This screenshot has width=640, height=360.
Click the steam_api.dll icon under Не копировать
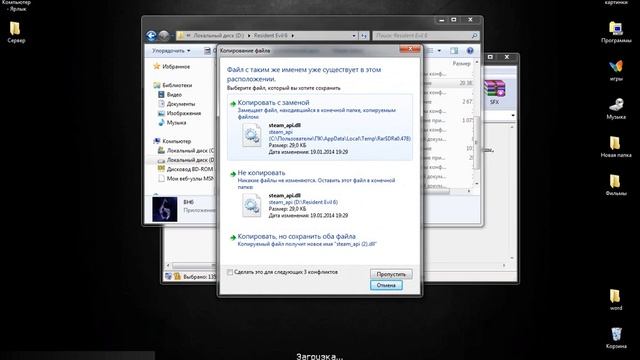click(251, 205)
